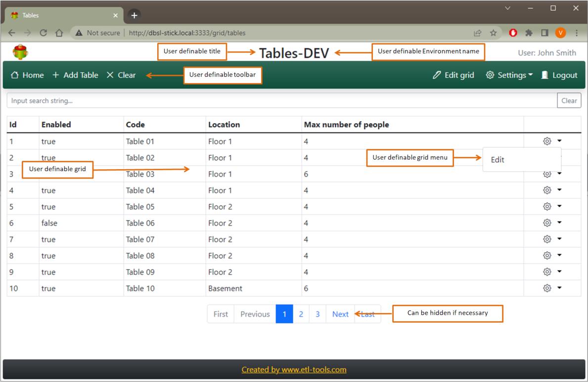Click Home in the toolbar
This screenshot has height=382, width=588.
point(27,75)
